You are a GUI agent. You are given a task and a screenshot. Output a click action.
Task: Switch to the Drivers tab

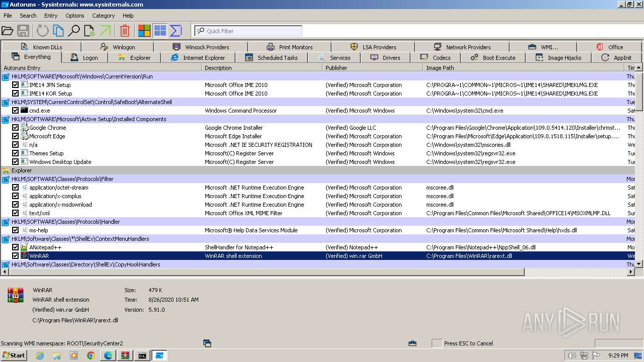tap(385, 58)
